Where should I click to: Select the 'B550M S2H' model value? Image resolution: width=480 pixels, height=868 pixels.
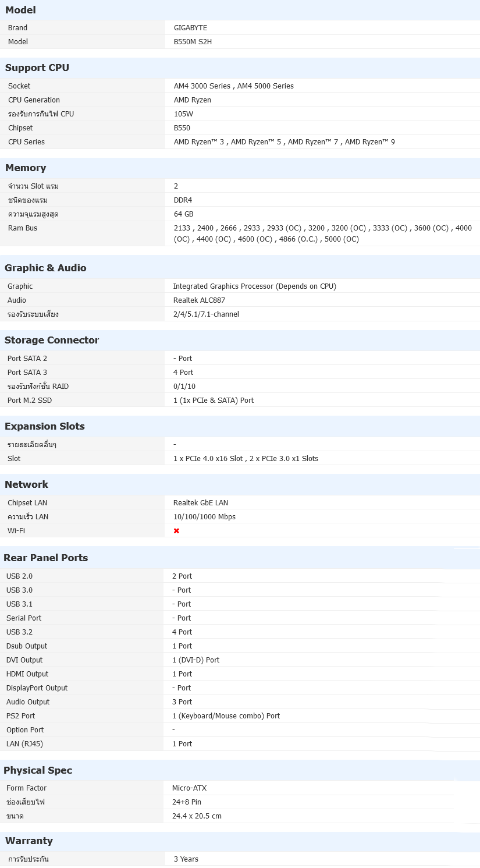pos(193,42)
